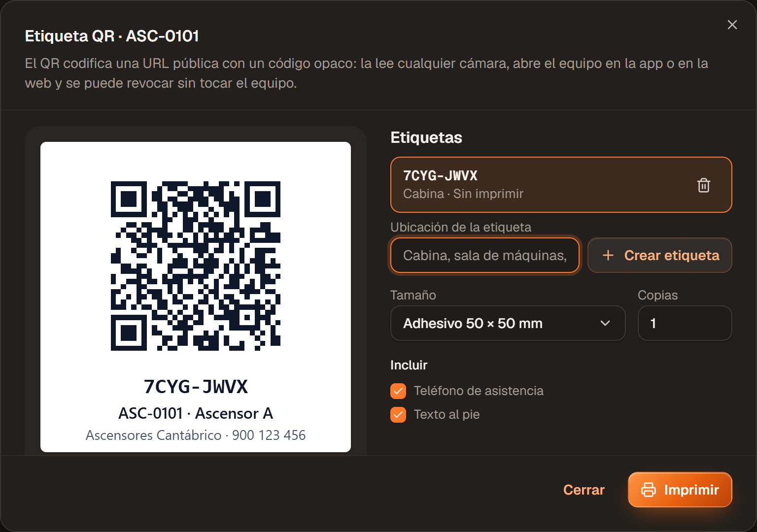Click the Copias number field
Screen dimensions: 757x532
tap(685, 323)
